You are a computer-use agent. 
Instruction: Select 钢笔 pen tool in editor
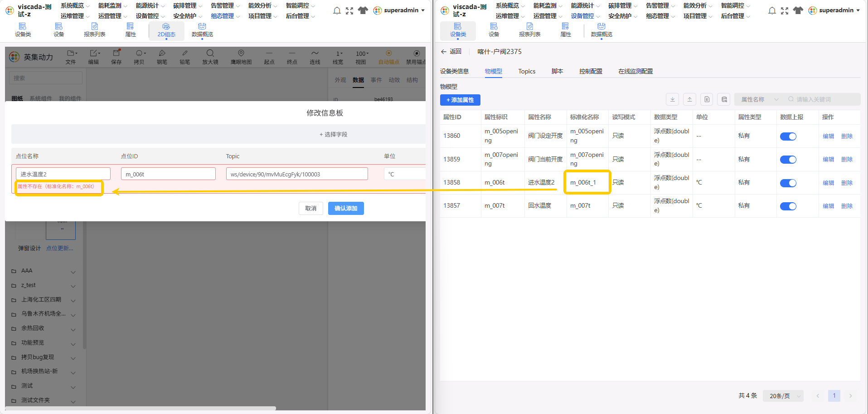point(162,57)
